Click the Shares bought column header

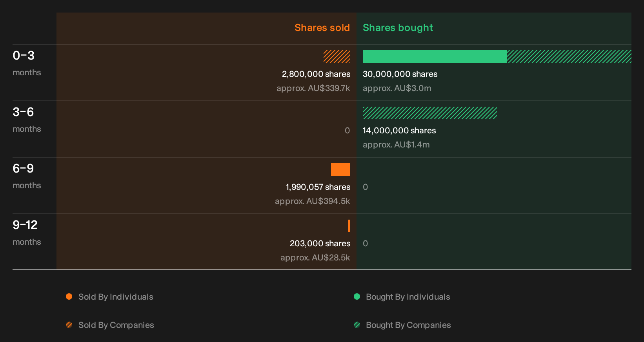398,28
